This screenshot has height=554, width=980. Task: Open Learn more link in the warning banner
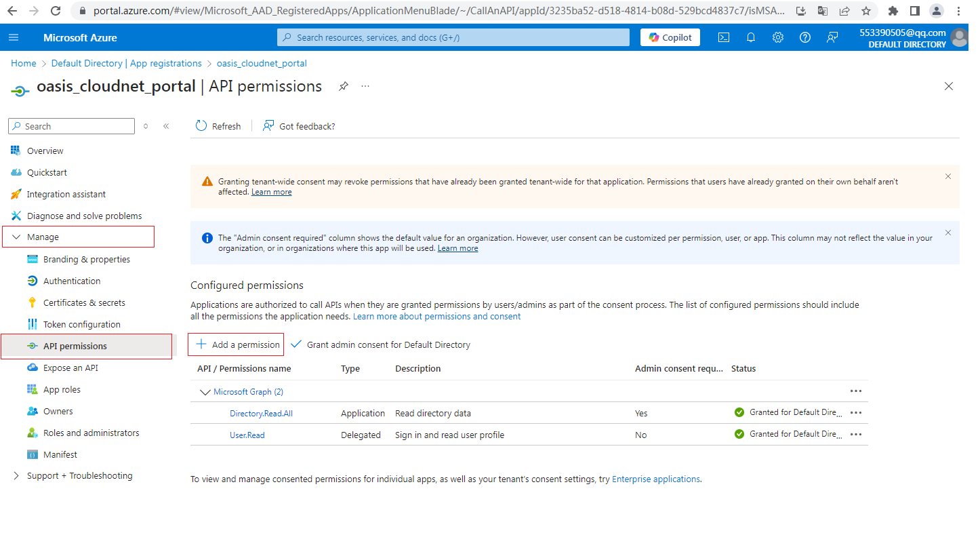point(271,192)
